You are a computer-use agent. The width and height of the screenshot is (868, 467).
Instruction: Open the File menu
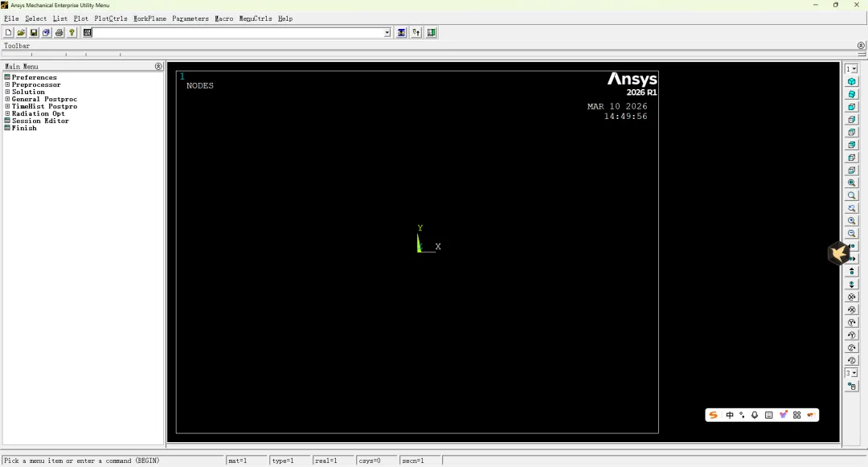(11, 18)
